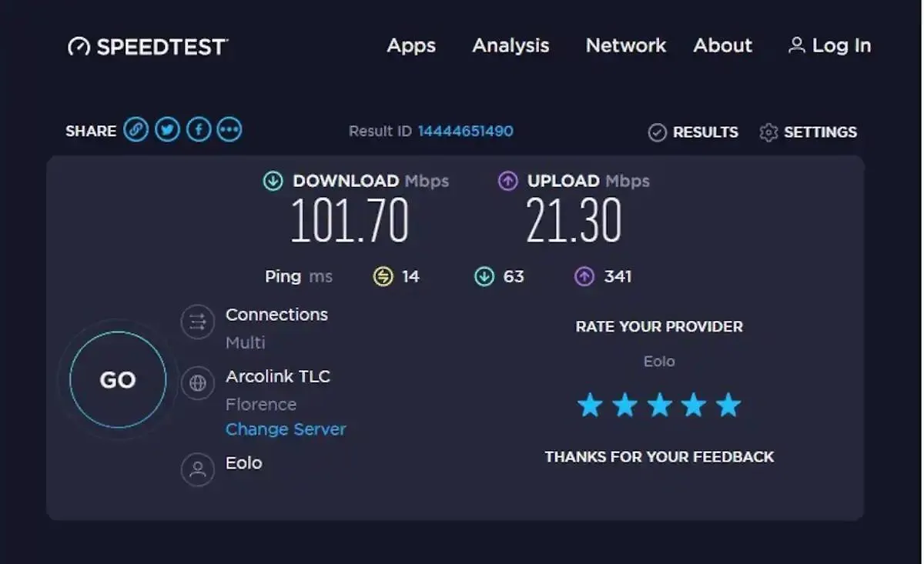
Task: Open Change Server link
Action: point(286,429)
